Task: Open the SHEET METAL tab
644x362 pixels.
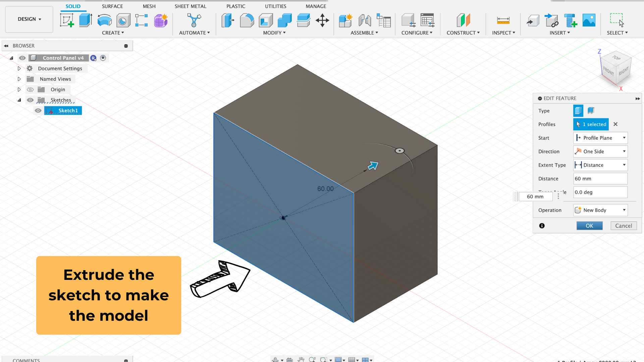Action: (190, 6)
